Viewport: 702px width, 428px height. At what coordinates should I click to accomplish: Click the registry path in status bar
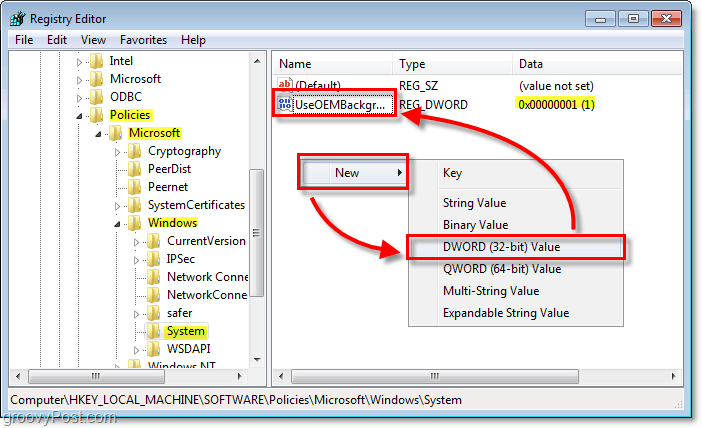pos(236,400)
